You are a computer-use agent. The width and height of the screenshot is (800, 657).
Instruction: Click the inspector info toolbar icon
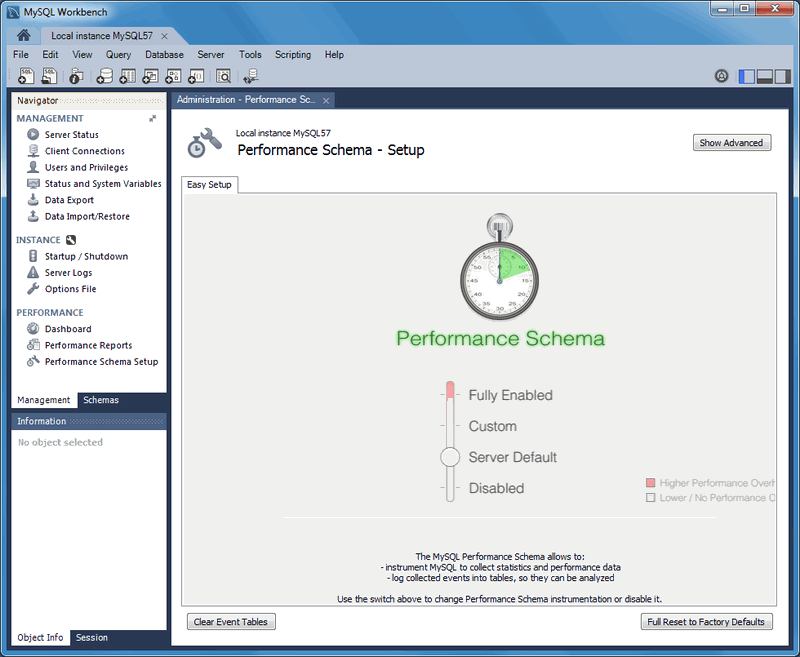click(76, 76)
